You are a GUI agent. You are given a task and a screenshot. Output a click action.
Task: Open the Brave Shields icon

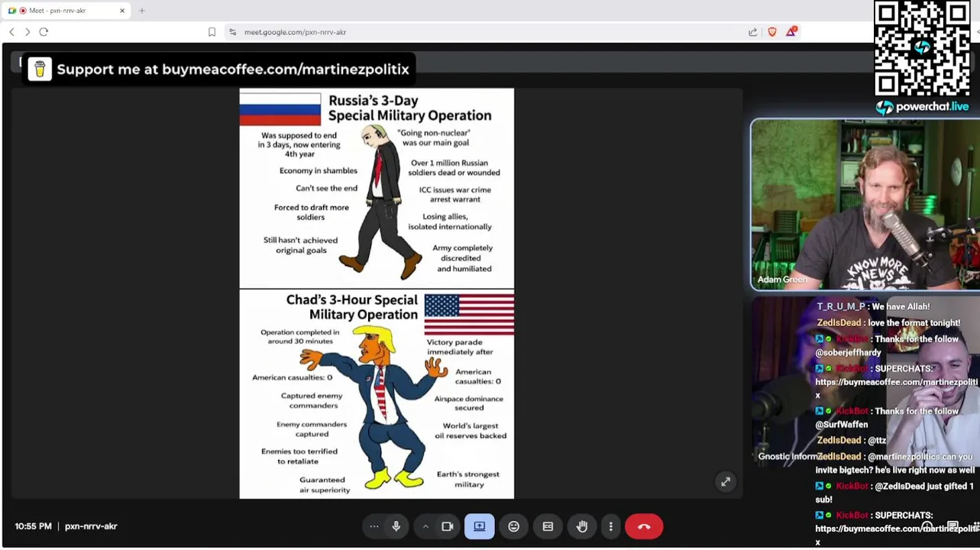[772, 32]
